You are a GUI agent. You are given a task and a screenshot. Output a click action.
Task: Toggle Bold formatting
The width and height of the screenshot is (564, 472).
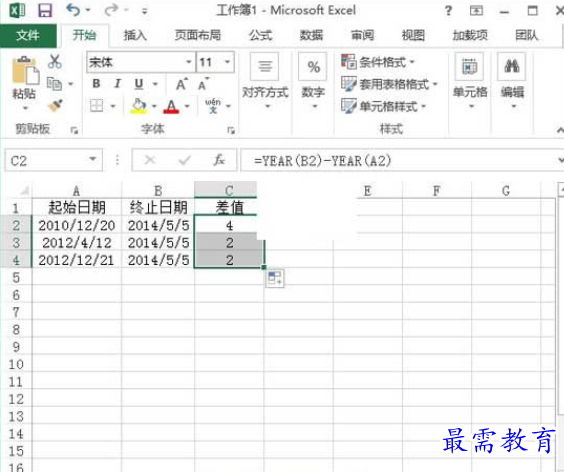(96, 84)
